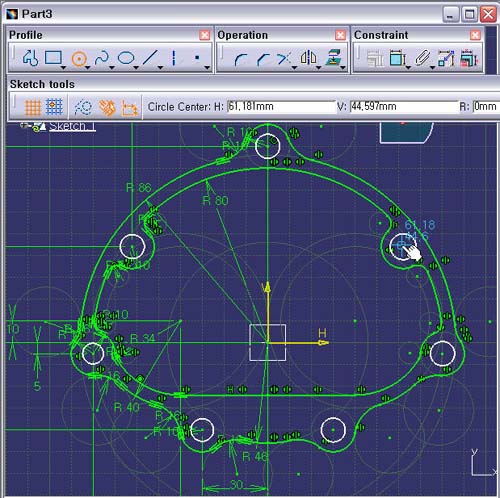The image size is (500, 498).
Task: Click the Circle Center H value field
Action: click(281, 107)
